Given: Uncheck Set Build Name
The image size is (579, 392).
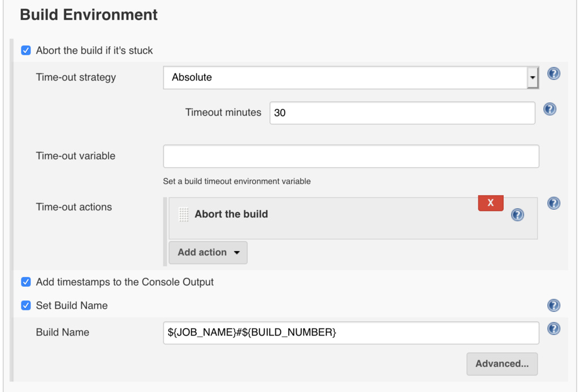Looking at the screenshot, I should coord(26,305).
